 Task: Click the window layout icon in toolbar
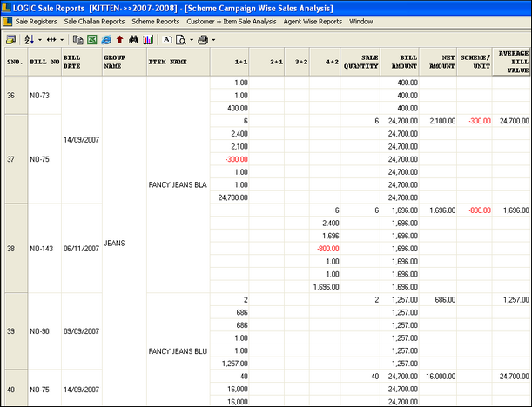(10, 40)
